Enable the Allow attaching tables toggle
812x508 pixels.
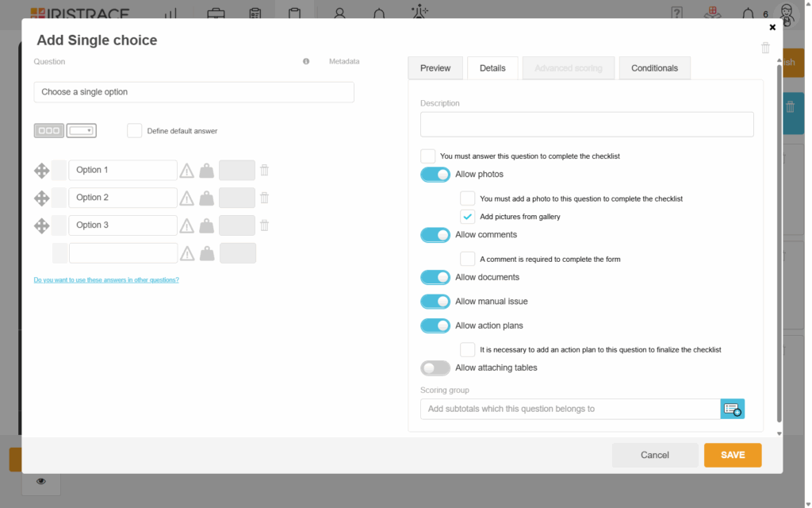point(435,368)
